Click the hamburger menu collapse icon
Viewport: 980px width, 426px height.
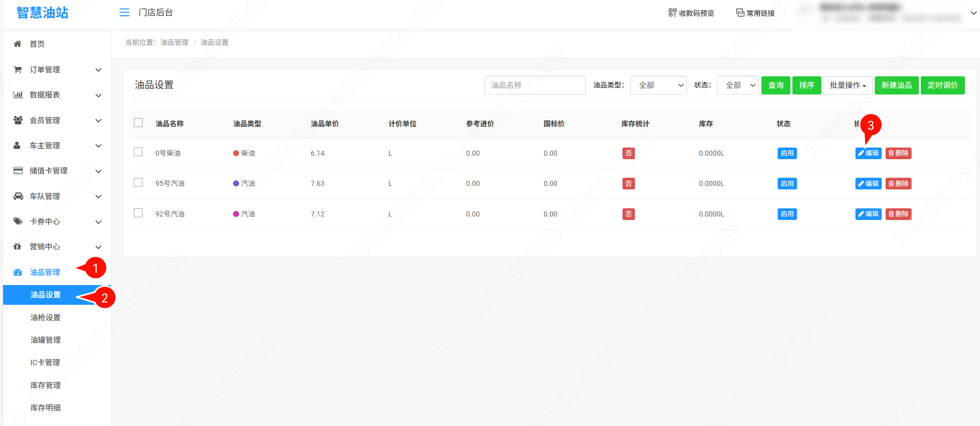point(124,12)
